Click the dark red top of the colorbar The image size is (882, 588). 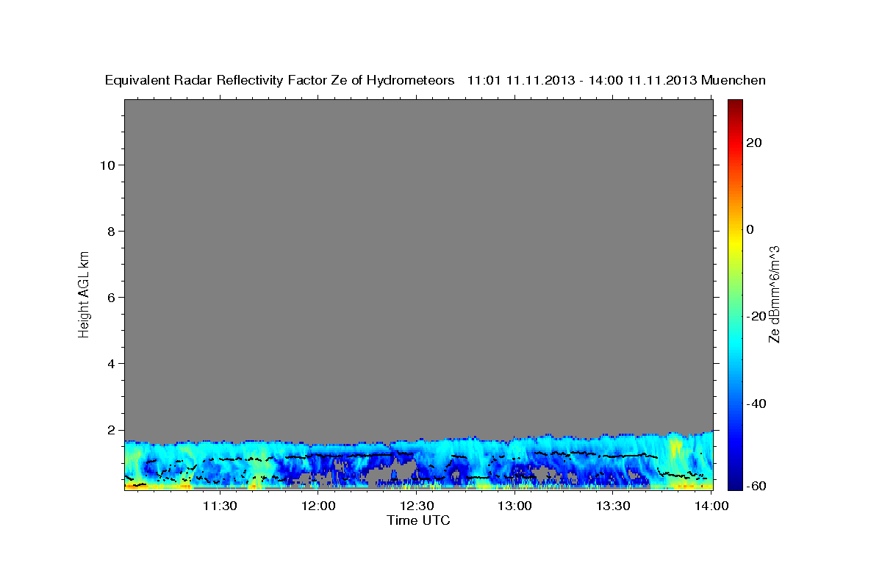click(735, 105)
